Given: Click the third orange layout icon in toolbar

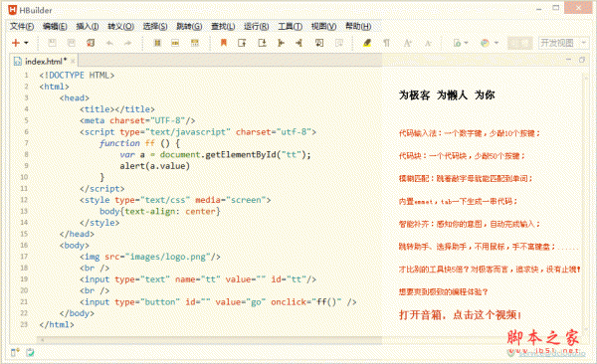Looking at the screenshot, I should pos(195,43).
